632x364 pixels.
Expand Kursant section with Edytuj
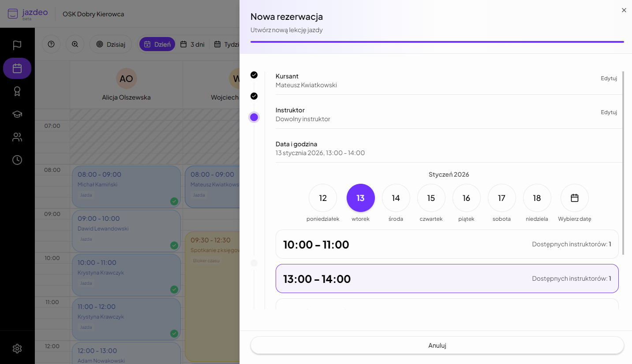609,78
